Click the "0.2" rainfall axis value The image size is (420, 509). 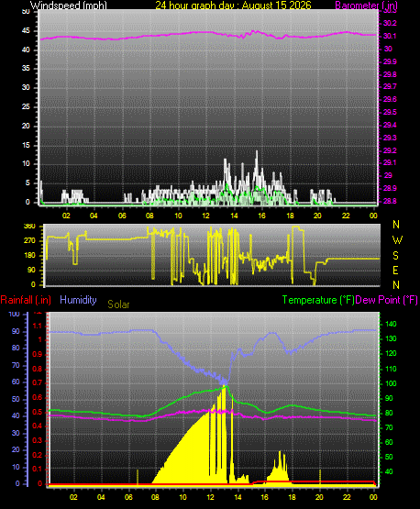pyautogui.click(x=38, y=455)
